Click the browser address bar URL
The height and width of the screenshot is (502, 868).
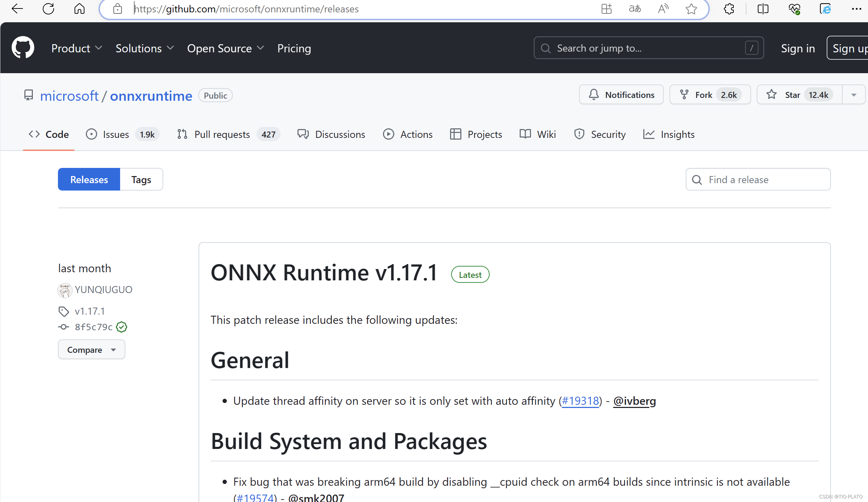click(246, 9)
